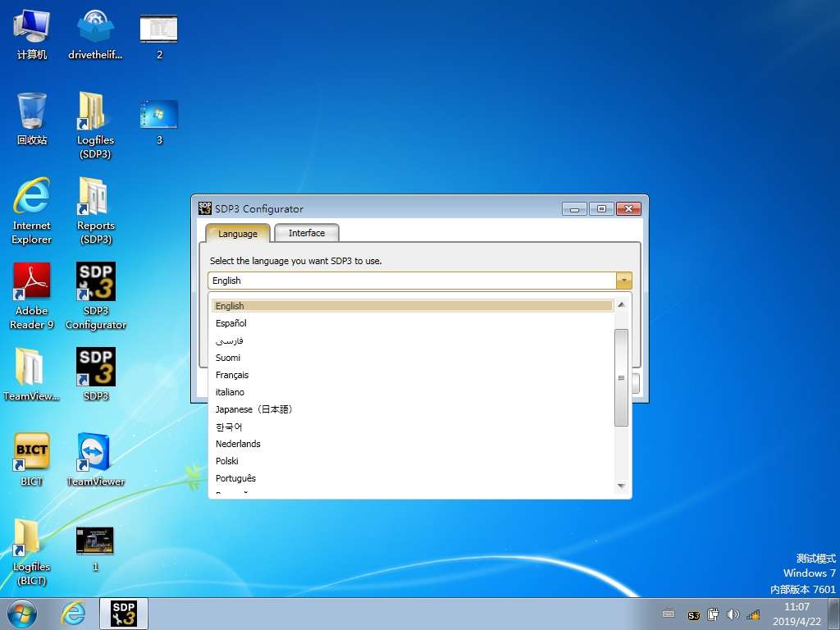The width and height of the screenshot is (840, 630).
Task: Click SDP3 Configurator title bar icon
Action: click(x=204, y=208)
